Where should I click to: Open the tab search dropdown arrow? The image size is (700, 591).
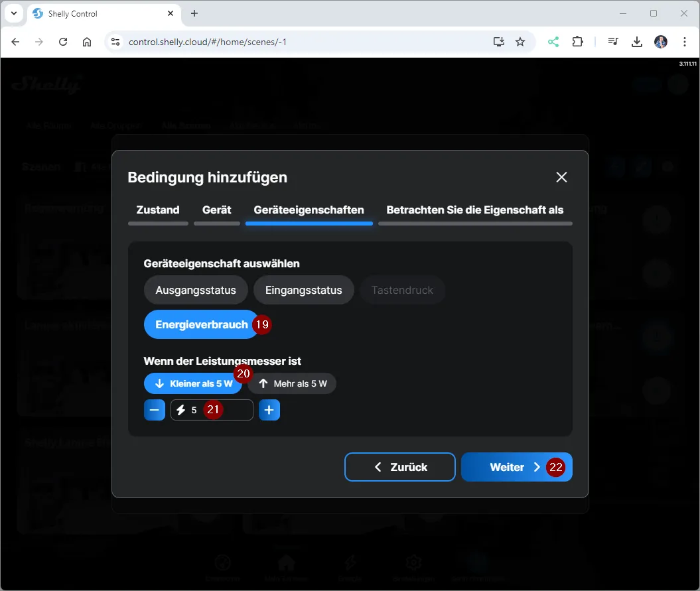(14, 13)
